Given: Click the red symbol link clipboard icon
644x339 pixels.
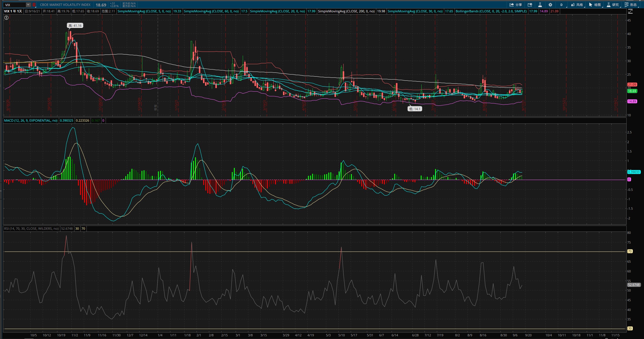Looking at the screenshot, I should click(x=34, y=5).
